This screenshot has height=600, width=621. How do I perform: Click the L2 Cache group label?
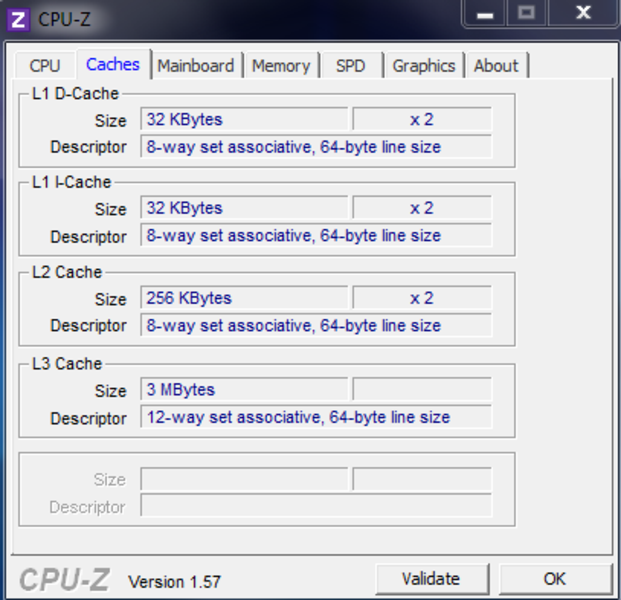(67, 272)
